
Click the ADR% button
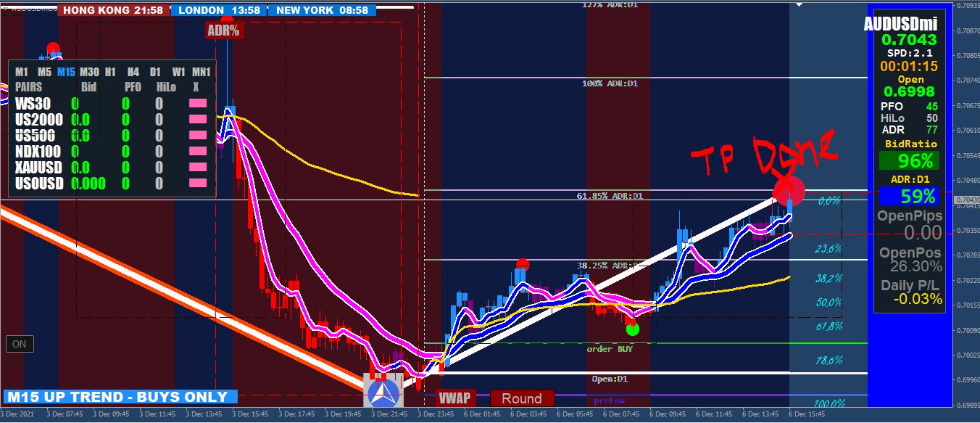(x=223, y=30)
